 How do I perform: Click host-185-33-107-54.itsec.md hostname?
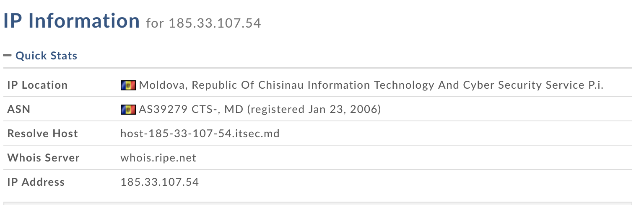[200, 134]
